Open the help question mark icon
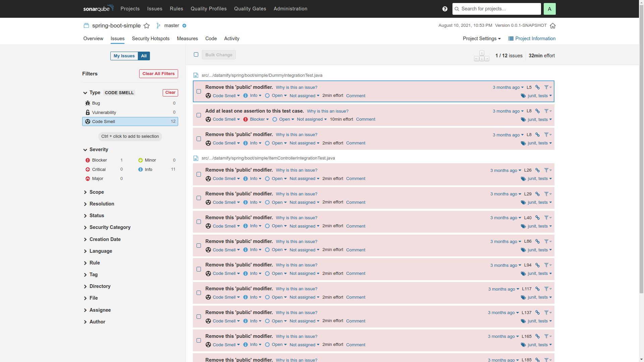 445,9
